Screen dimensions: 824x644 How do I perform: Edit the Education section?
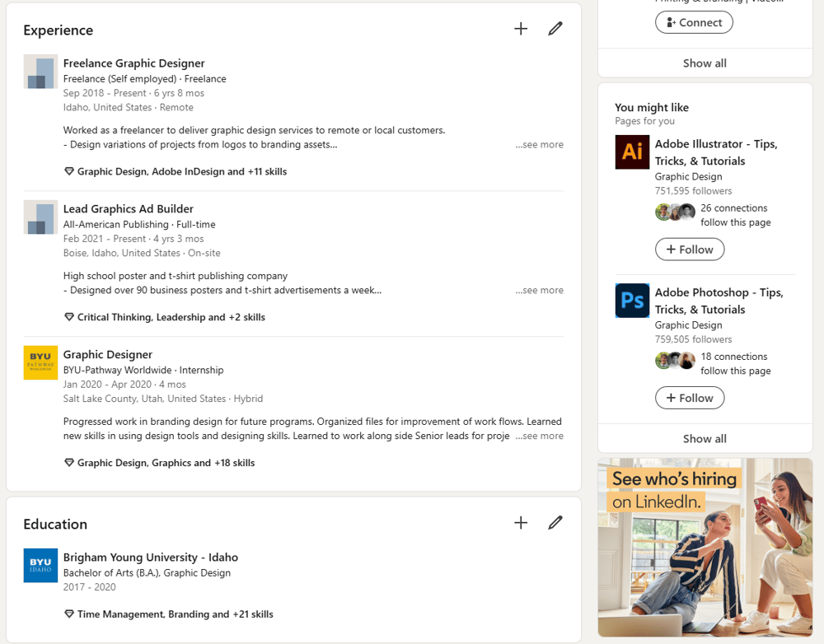click(555, 523)
